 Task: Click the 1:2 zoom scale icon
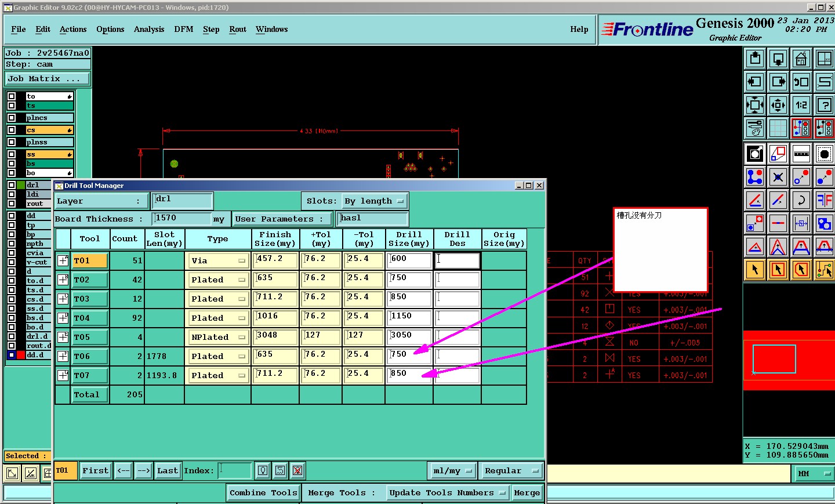click(x=801, y=105)
